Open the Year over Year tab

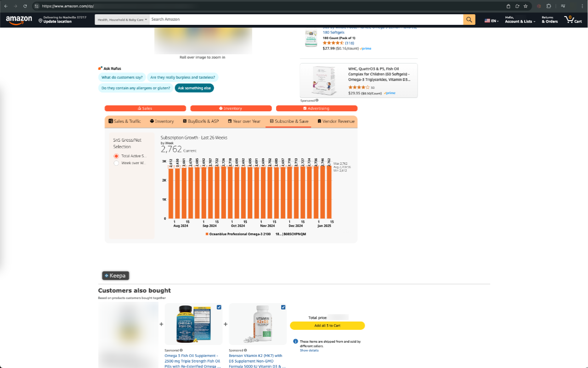click(244, 121)
